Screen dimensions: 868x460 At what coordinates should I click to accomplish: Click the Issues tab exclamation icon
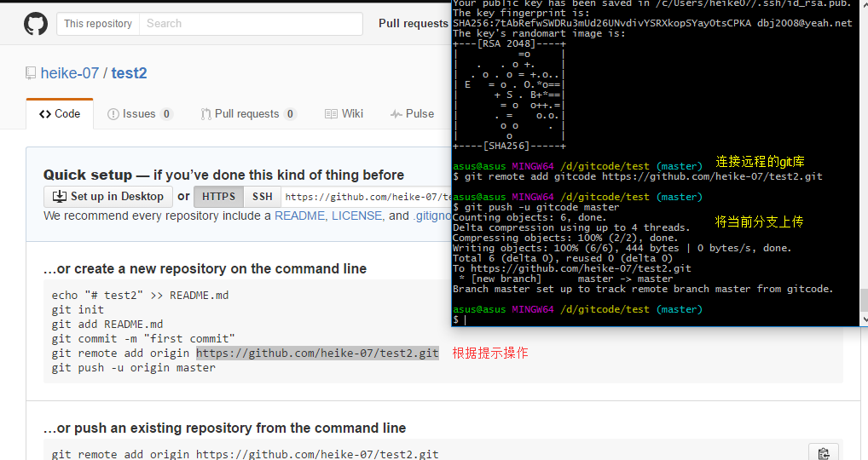113,114
